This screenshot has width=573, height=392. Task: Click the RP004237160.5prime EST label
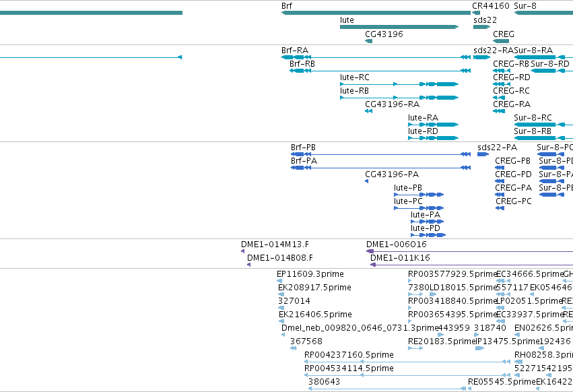pyautogui.click(x=349, y=356)
